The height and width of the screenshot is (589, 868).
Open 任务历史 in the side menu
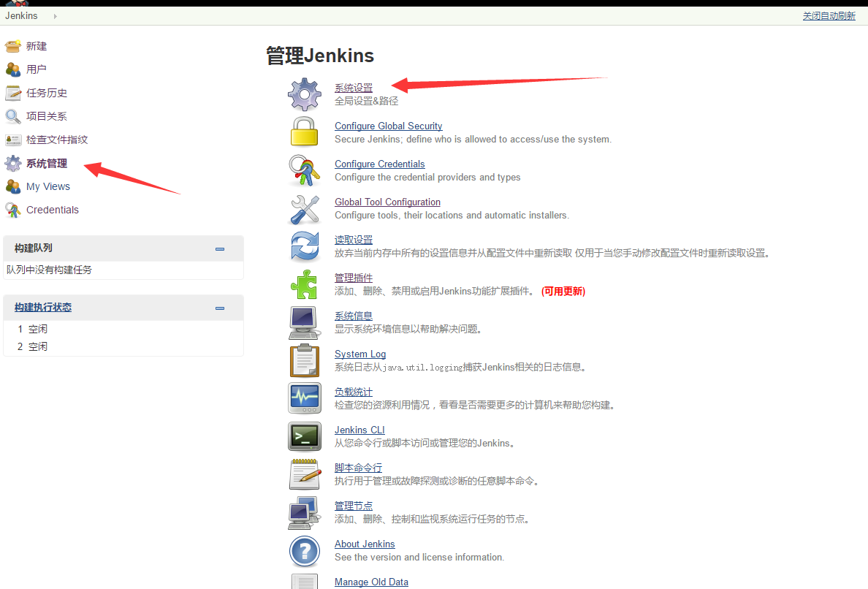coord(47,93)
